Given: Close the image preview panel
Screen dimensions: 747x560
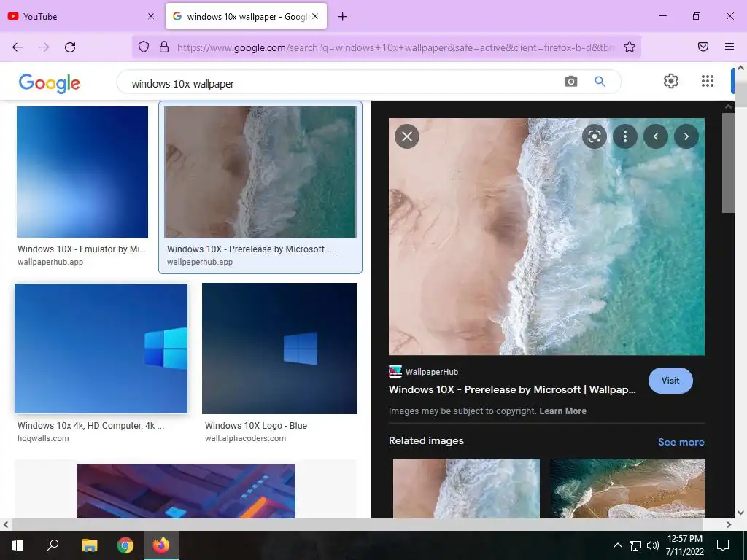Looking at the screenshot, I should tap(407, 136).
